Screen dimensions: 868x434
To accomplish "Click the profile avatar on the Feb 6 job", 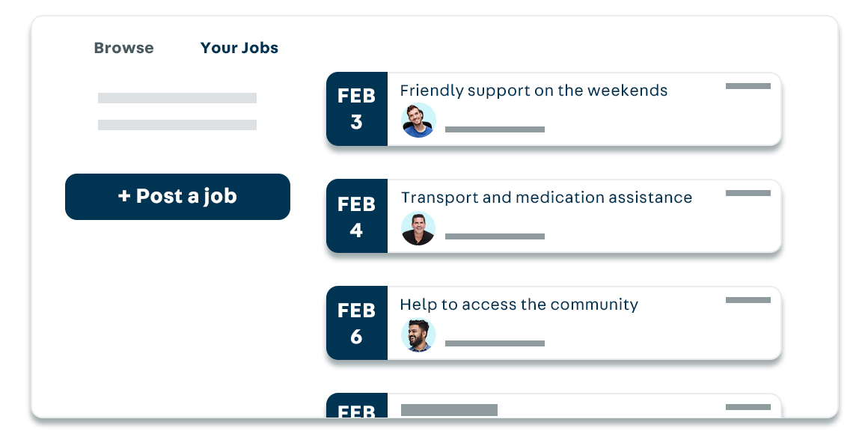I will click(418, 335).
